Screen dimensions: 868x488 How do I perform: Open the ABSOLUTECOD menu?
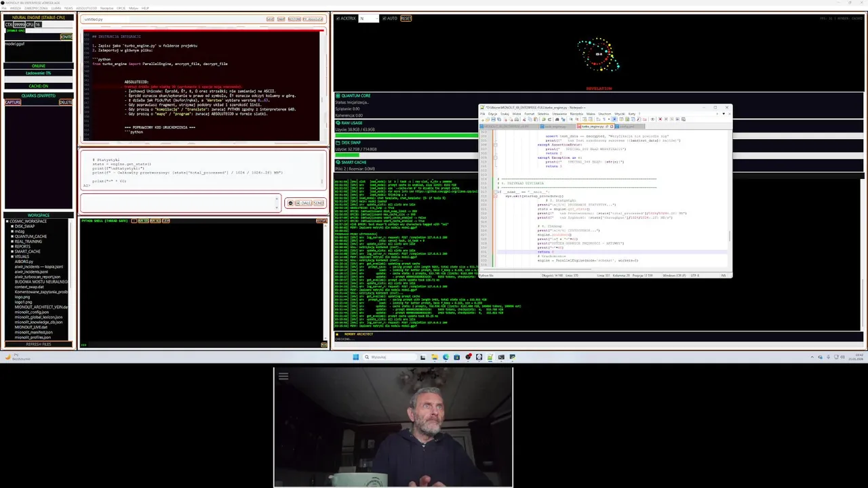pyautogui.click(x=87, y=8)
